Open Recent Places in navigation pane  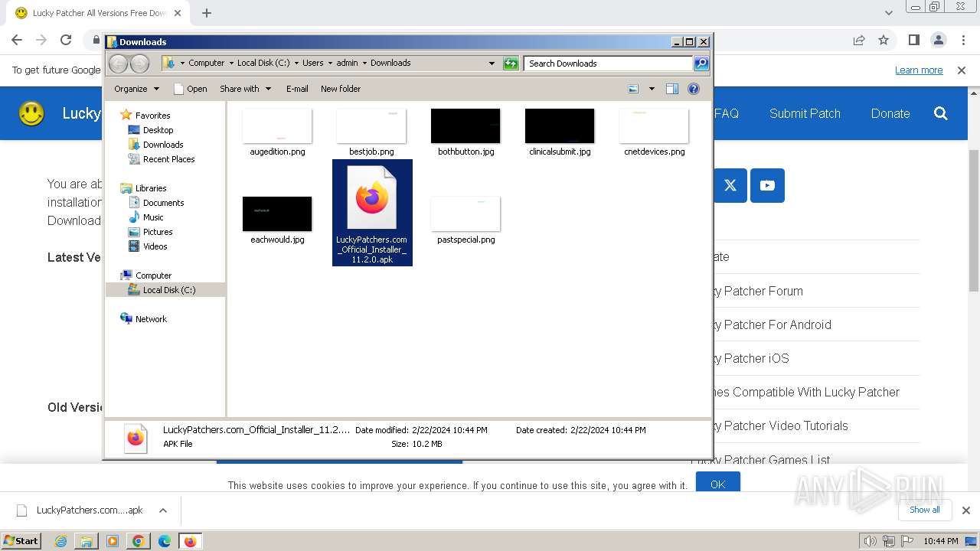coord(168,159)
